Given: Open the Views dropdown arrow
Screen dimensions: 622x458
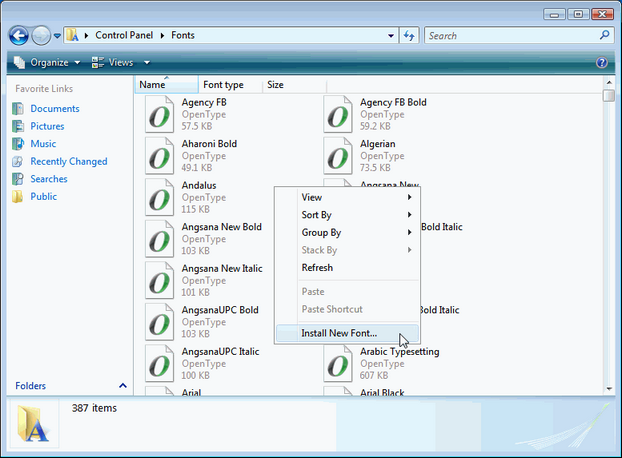Looking at the screenshot, I should click(x=147, y=63).
